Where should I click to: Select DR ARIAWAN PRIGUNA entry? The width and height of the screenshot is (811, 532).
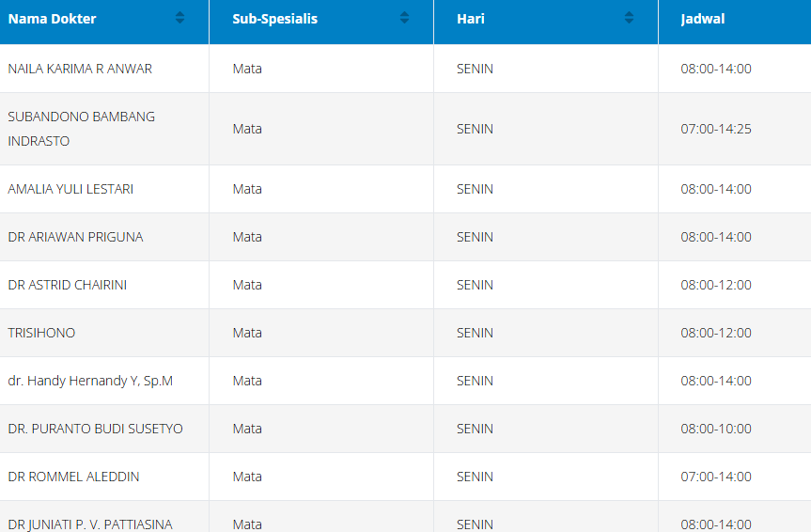[x=75, y=237]
